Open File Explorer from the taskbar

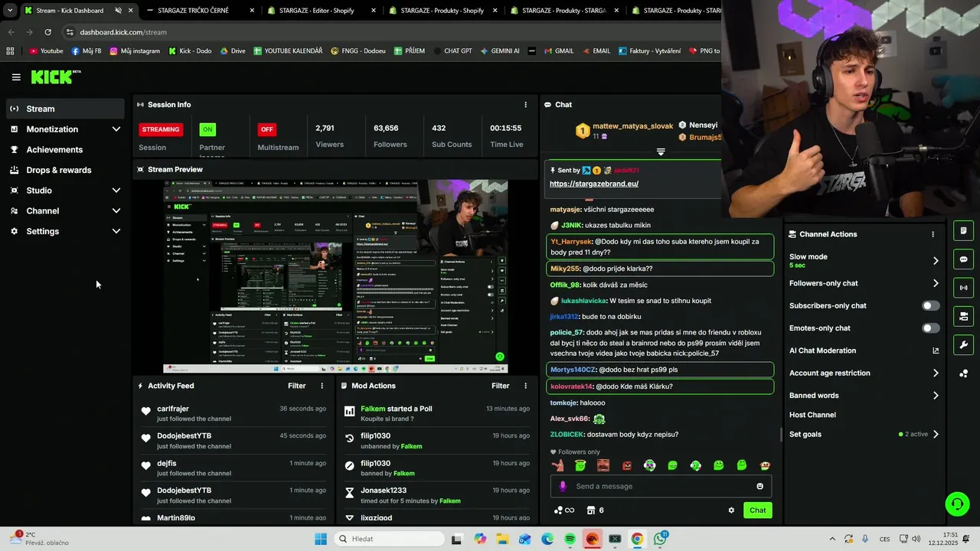click(x=503, y=539)
